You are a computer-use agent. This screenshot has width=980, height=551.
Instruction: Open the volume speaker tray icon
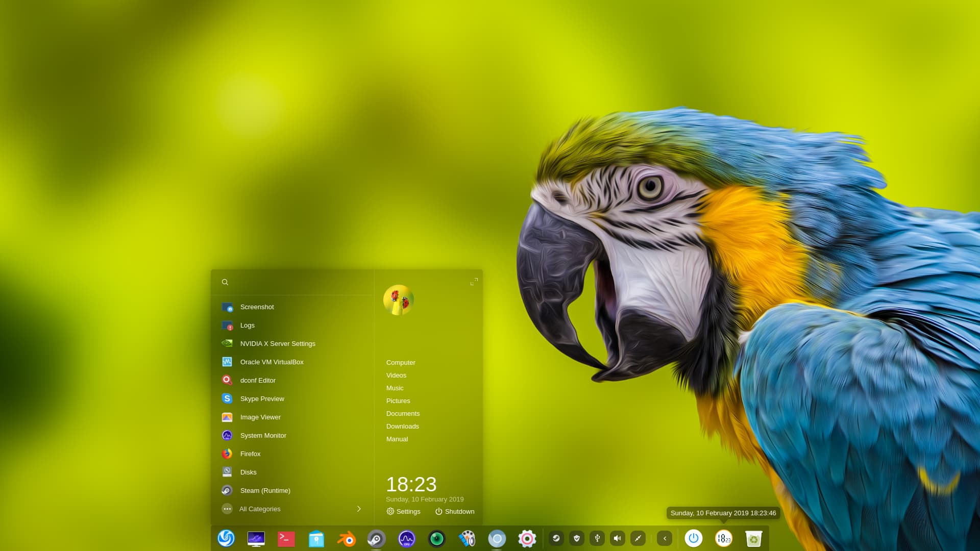pyautogui.click(x=618, y=538)
